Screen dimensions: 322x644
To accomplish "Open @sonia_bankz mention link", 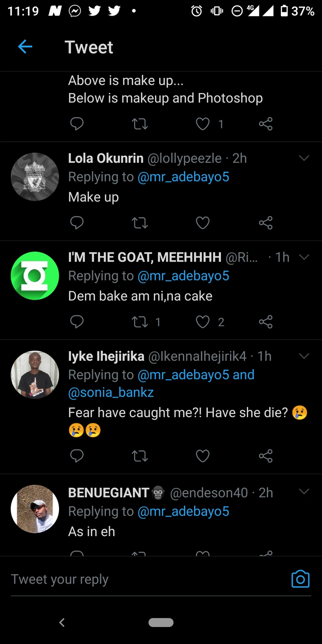I will pos(111,392).
